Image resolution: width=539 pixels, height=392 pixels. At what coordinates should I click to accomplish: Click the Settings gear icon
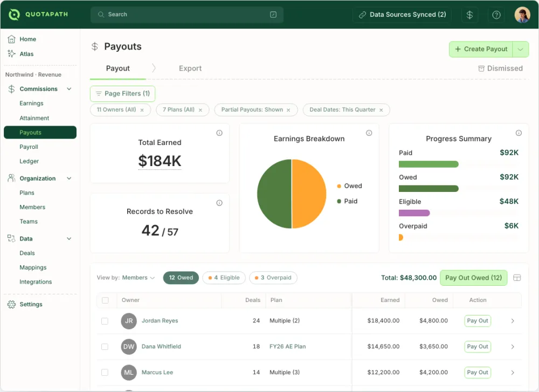click(x=11, y=304)
